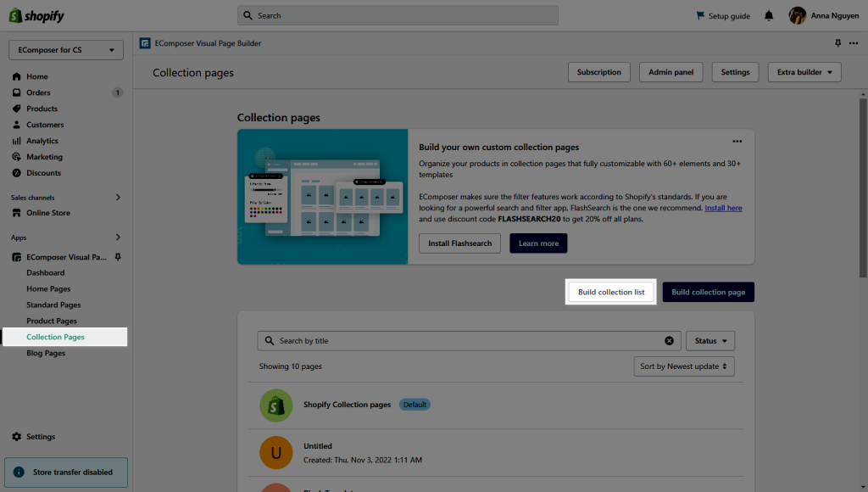Click the page vertical scrollbar

(863, 187)
